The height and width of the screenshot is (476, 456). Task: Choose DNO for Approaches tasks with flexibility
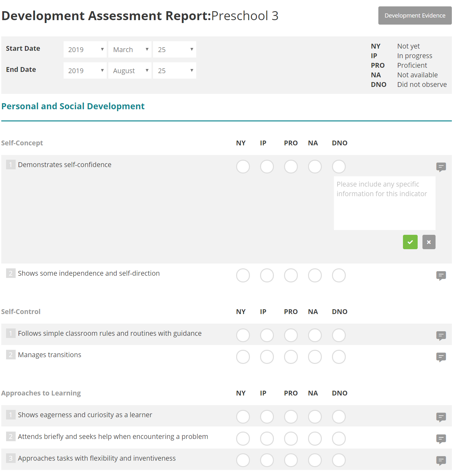point(339,460)
